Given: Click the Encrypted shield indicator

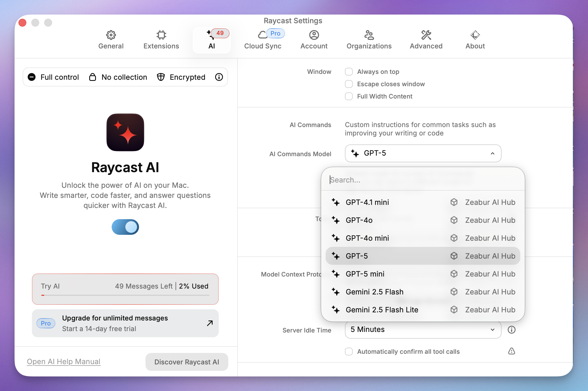Looking at the screenshot, I should (181, 77).
